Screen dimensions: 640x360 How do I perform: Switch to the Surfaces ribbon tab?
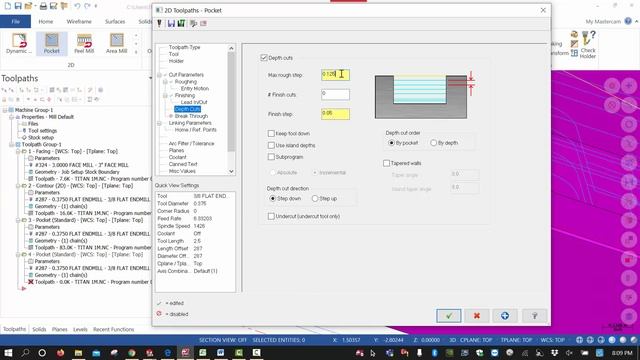tap(115, 21)
